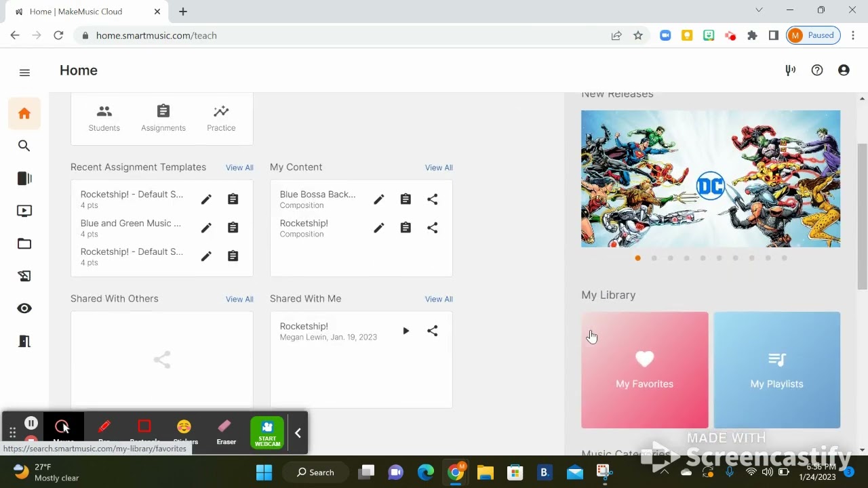Viewport: 868px width, 488px height.
Task: View all My Content
Action: 439,167
